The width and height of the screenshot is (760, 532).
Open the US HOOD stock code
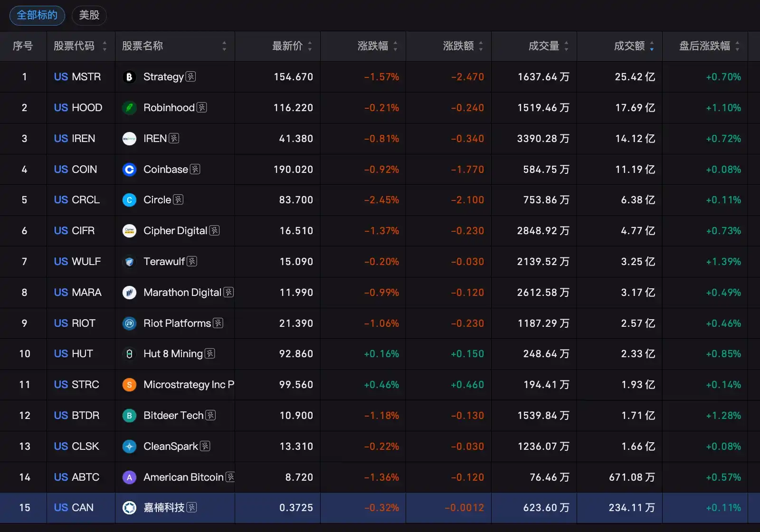[x=78, y=108]
